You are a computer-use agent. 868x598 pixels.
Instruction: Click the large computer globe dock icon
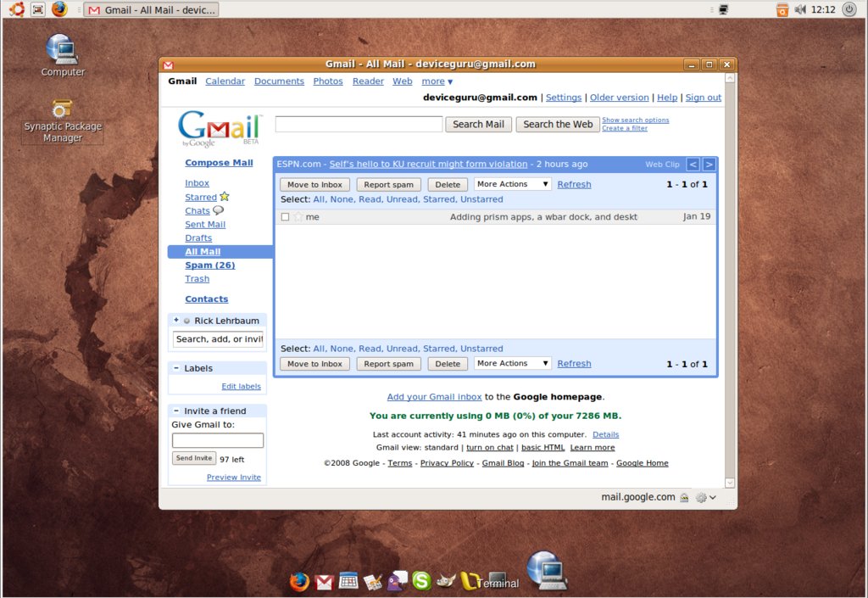pyautogui.click(x=547, y=570)
